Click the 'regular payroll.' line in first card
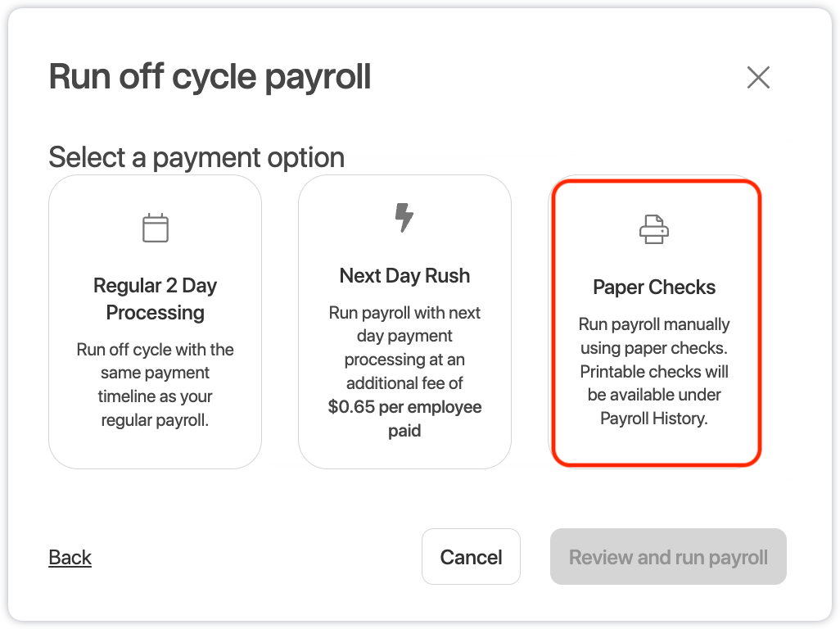 (156, 420)
